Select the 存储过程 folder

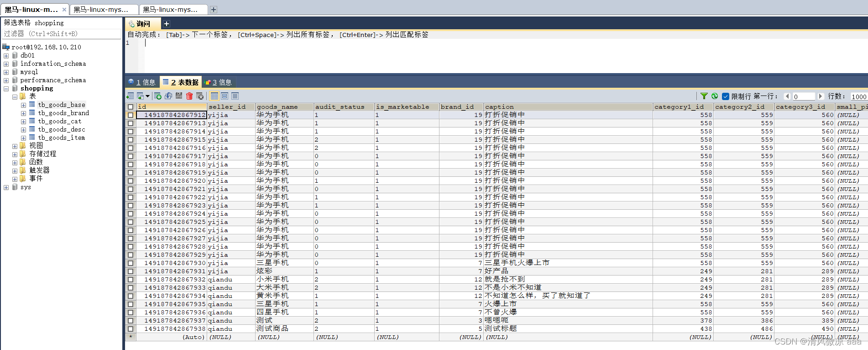coord(43,154)
